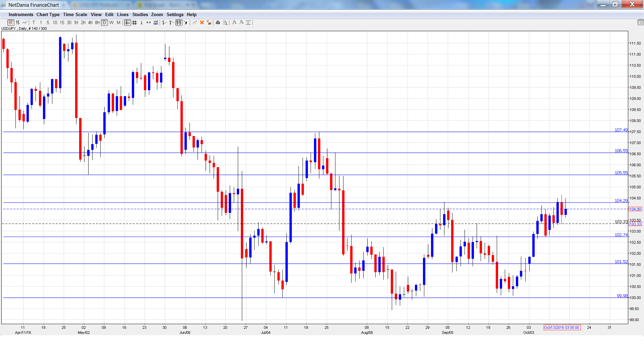This screenshot has height=362, width=644.
Task: Toggle crosshair cursor tool
Action: 127,22
